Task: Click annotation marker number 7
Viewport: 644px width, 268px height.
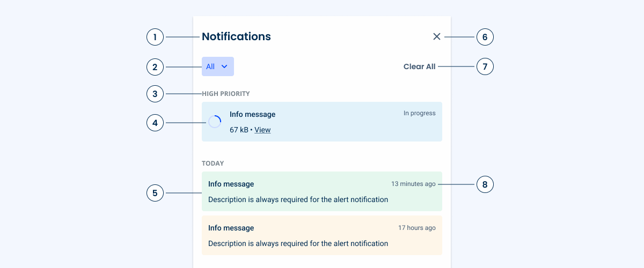Action: point(485,67)
